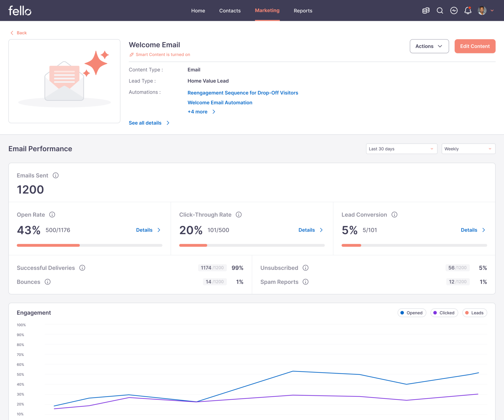Open the database icon in the top bar
The image size is (504, 420).
[x=426, y=11]
